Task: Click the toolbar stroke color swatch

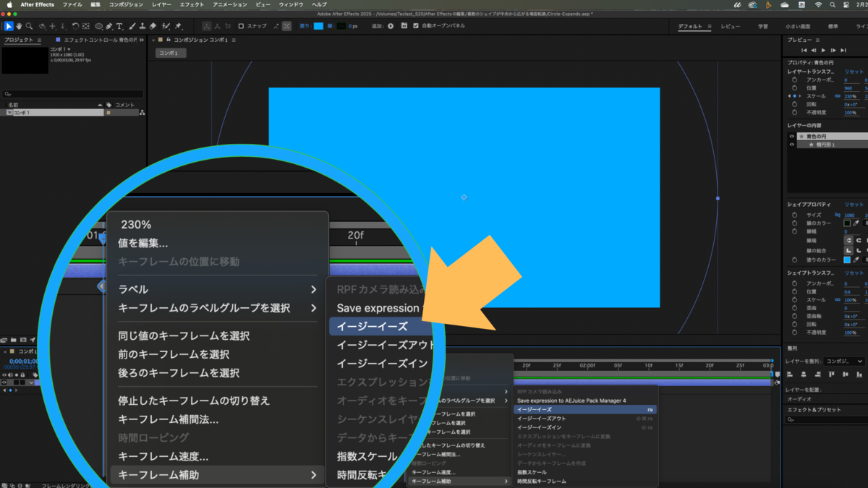Action: (x=341, y=26)
